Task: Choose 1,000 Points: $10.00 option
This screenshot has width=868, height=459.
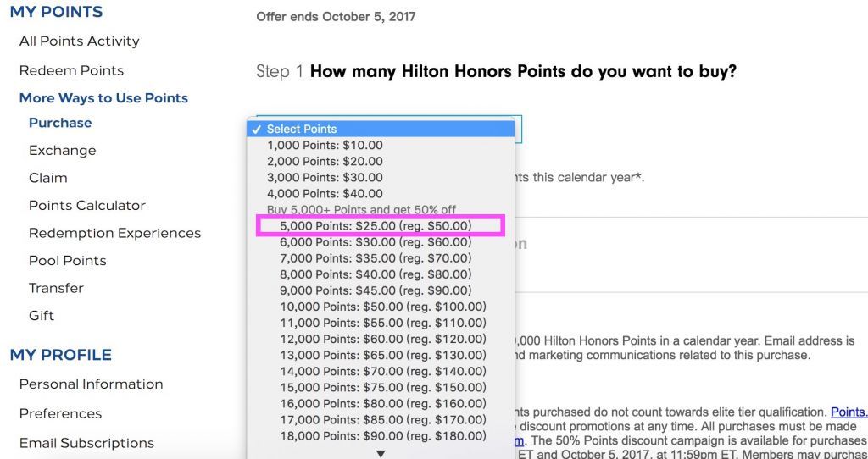Action: point(381,146)
